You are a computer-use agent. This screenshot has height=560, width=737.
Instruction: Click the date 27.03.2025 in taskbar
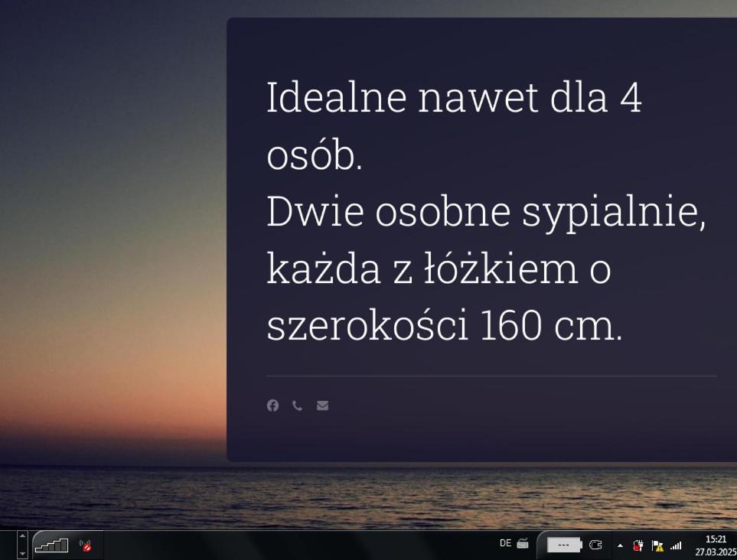716,552
